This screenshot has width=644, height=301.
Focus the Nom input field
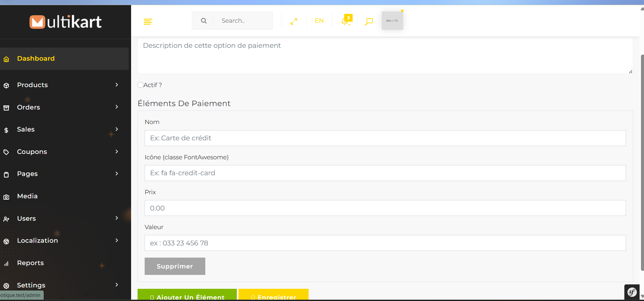pos(385,138)
